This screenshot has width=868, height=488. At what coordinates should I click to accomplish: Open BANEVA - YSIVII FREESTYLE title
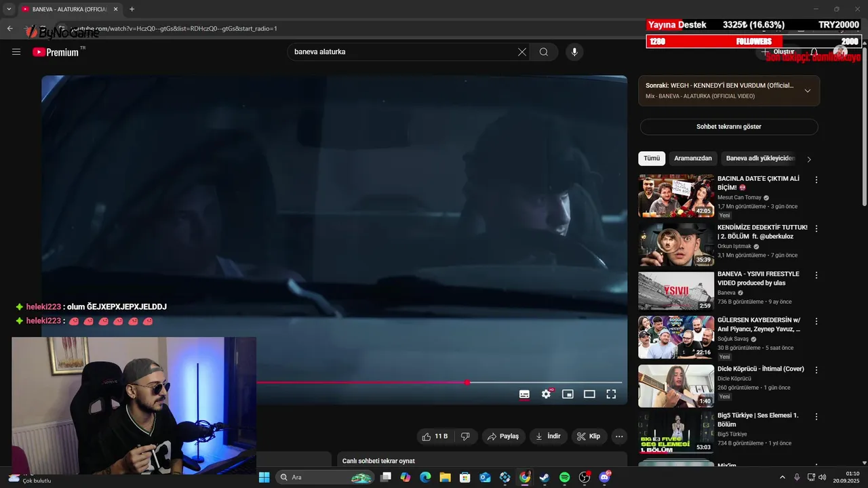(x=758, y=279)
